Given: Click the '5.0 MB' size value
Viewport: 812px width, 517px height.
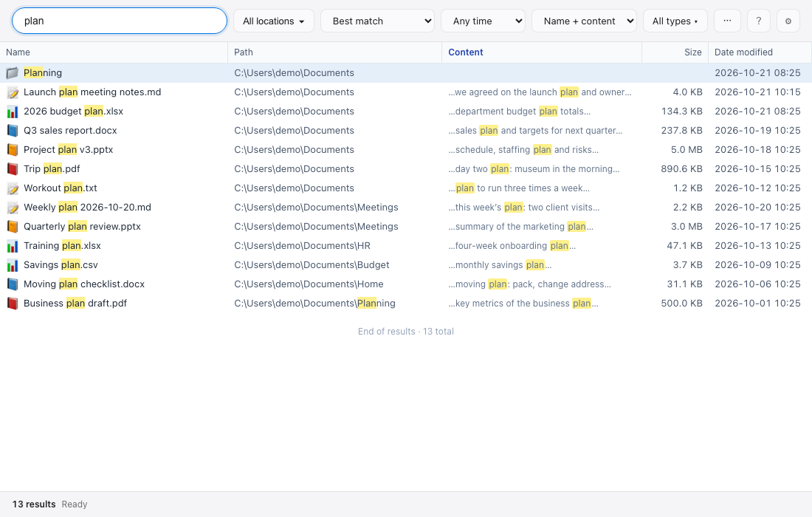Looking at the screenshot, I should [687, 150].
